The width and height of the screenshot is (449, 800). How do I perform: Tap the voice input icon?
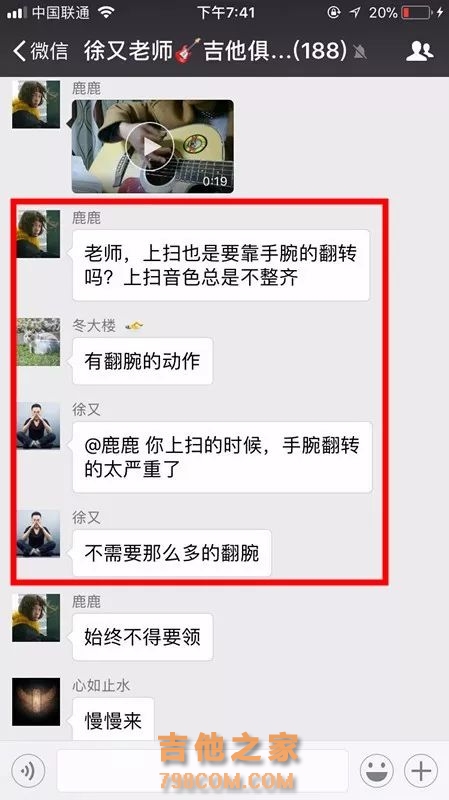click(x=28, y=770)
